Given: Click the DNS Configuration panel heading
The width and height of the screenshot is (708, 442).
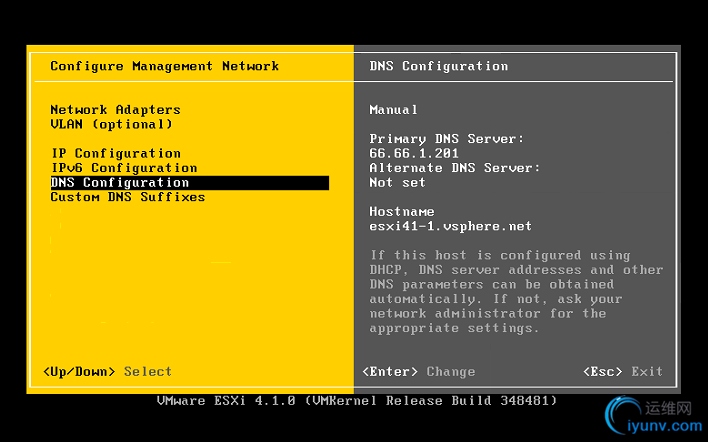Looking at the screenshot, I should (438, 66).
